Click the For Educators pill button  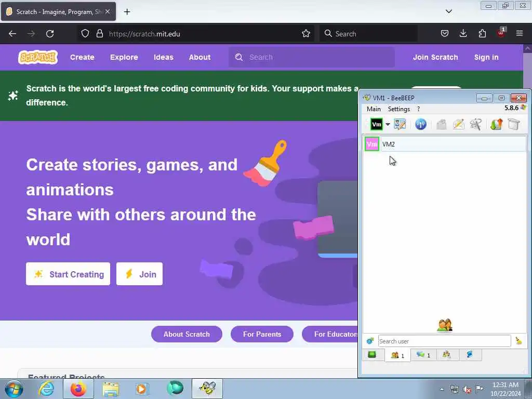330,334
